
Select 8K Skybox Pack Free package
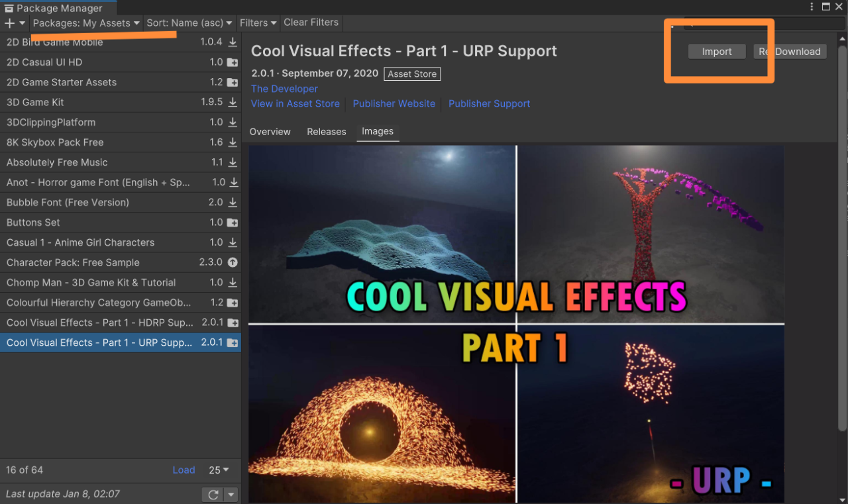[x=121, y=142]
